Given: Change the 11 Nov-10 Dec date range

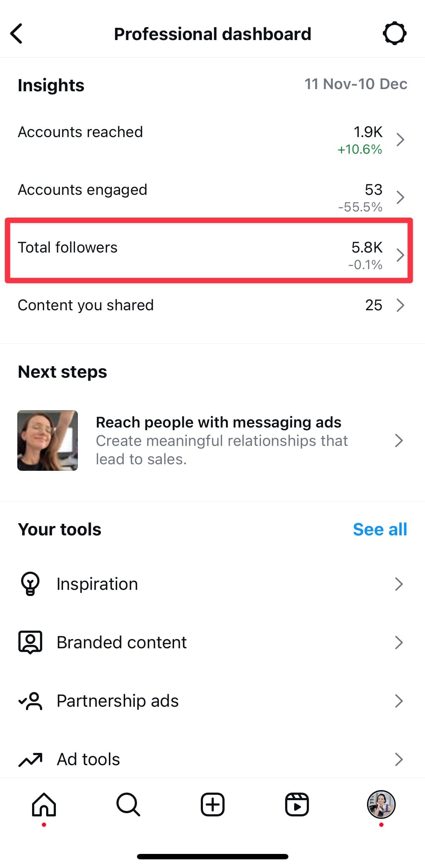Looking at the screenshot, I should click(x=355, y=84).
